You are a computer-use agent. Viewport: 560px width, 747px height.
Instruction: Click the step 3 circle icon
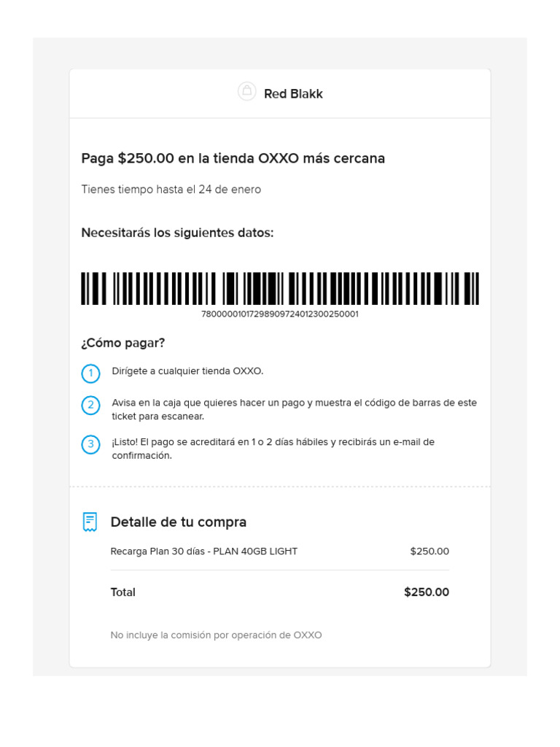90,444
